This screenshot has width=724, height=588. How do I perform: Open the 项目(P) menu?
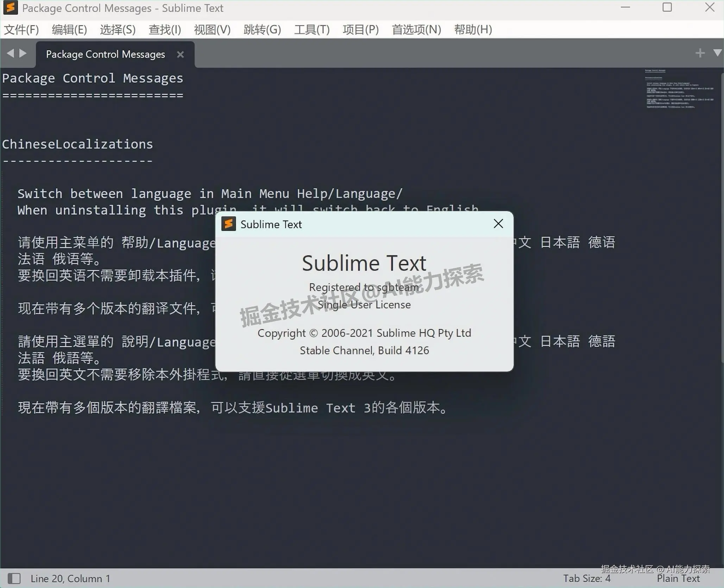[360, 30]
